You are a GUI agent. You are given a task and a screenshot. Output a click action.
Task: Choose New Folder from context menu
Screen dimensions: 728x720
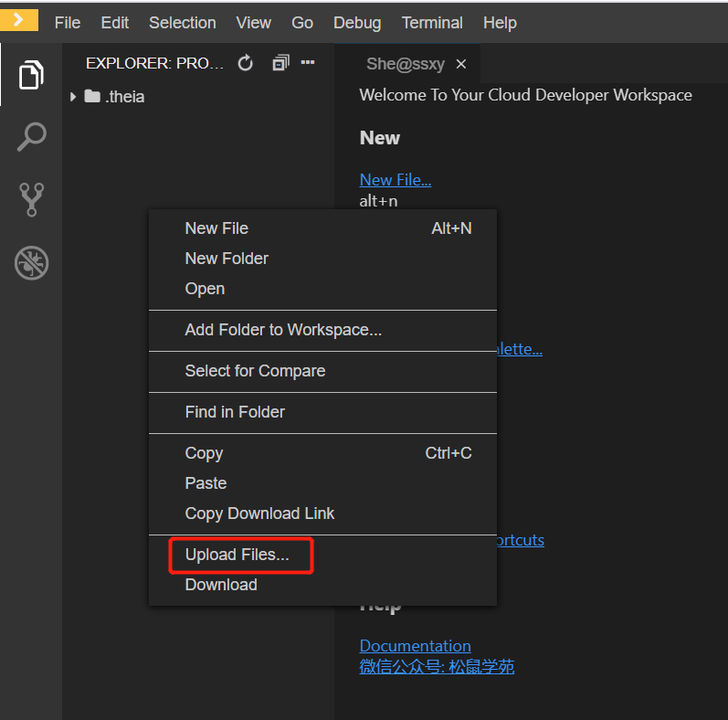point(322,259)
